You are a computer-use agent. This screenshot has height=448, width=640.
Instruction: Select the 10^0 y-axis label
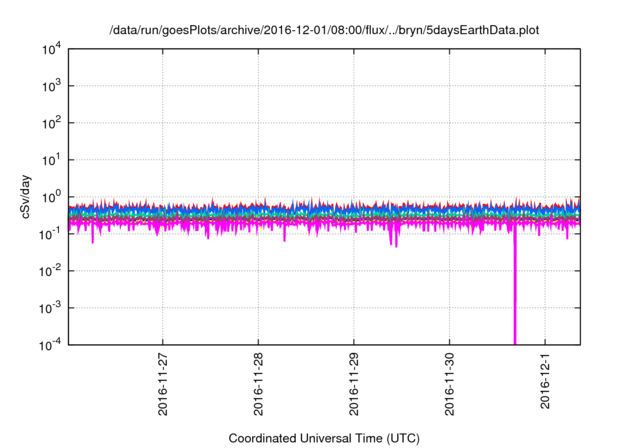tap(52, 197)
